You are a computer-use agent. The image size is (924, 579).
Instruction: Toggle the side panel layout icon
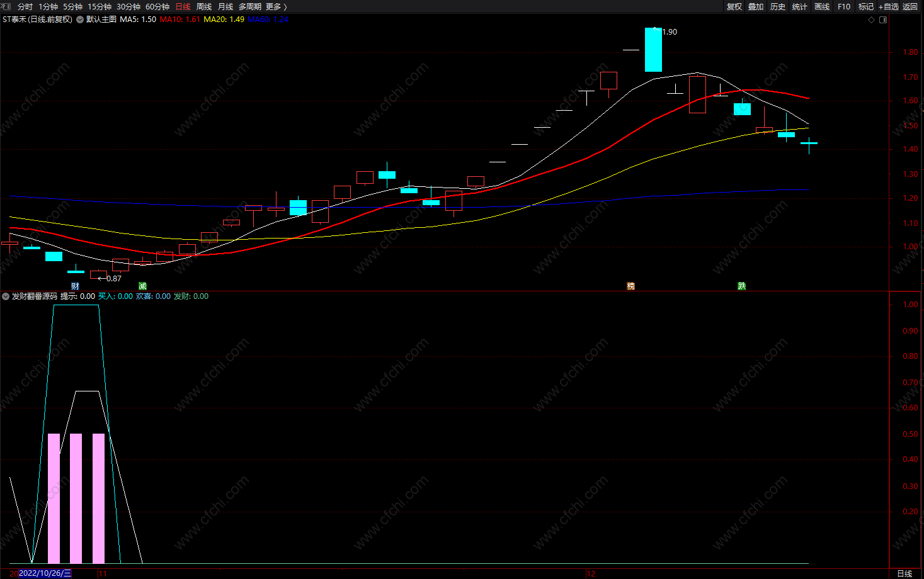click(883, 20)
